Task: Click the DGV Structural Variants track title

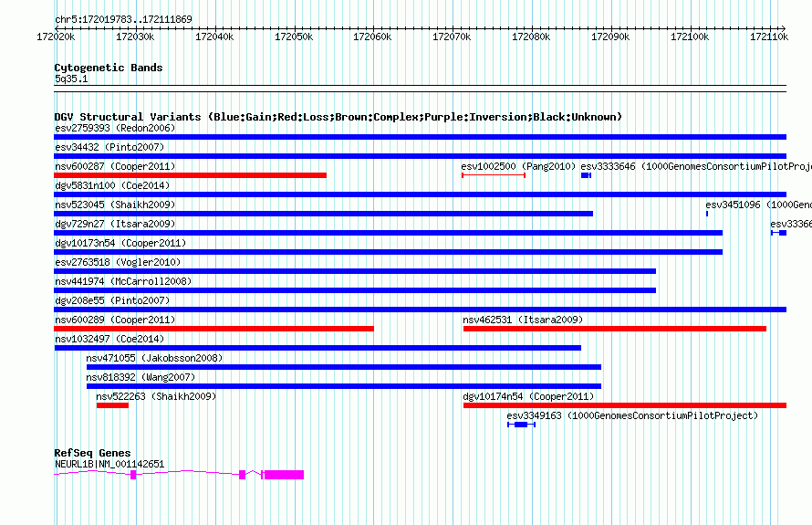Action: point(338,117)
